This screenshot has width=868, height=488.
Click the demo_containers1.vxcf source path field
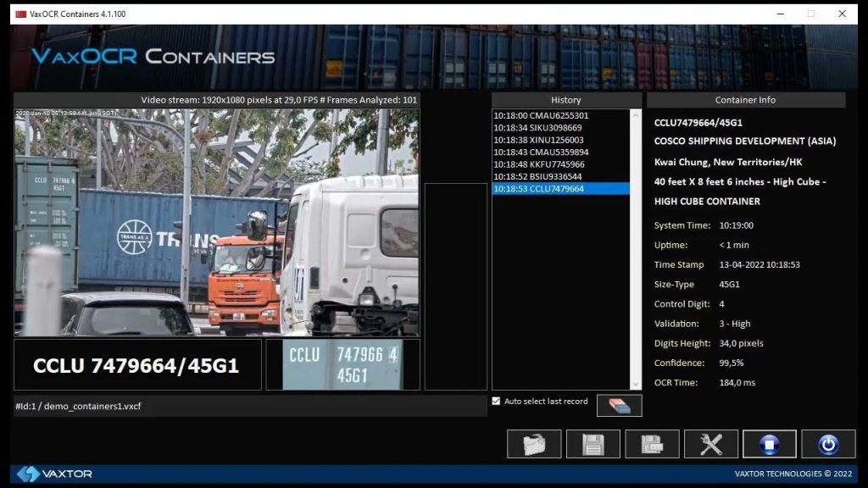coord(250,406)
